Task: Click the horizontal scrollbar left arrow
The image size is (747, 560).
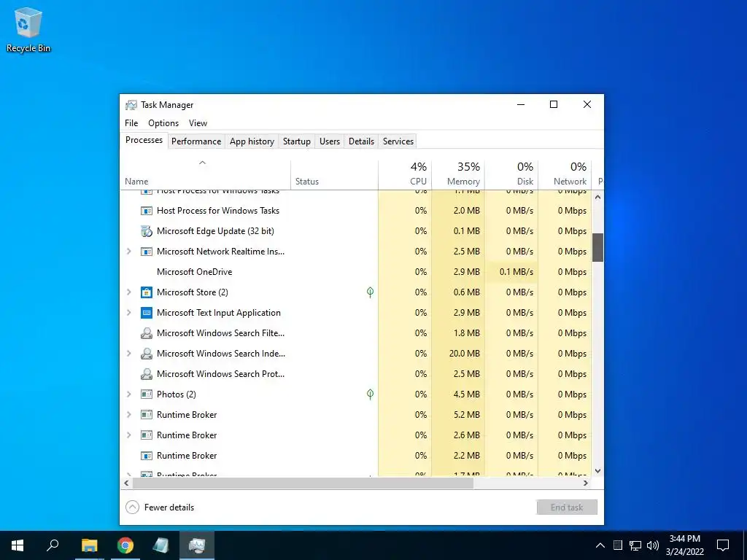Action: [126, 483]
